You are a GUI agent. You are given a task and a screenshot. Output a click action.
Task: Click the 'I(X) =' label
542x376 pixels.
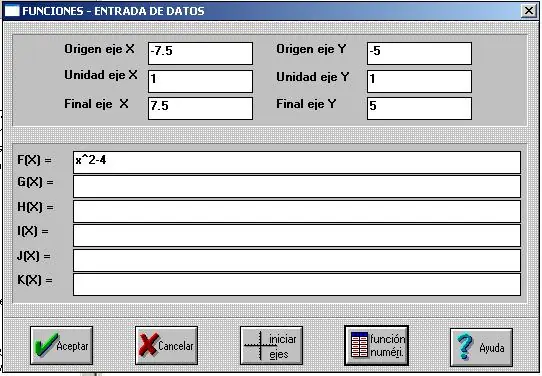[x=33, y=231]
